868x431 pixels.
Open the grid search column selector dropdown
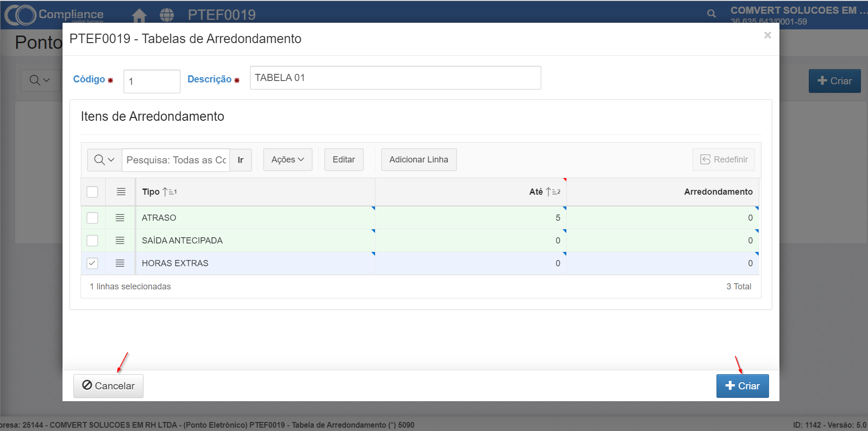(105, 160)
